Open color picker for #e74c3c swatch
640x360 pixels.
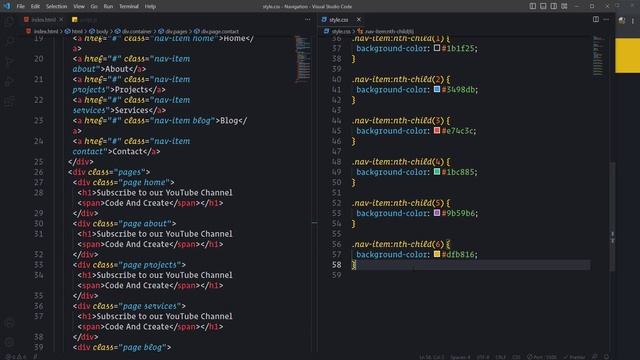point(437,130)
